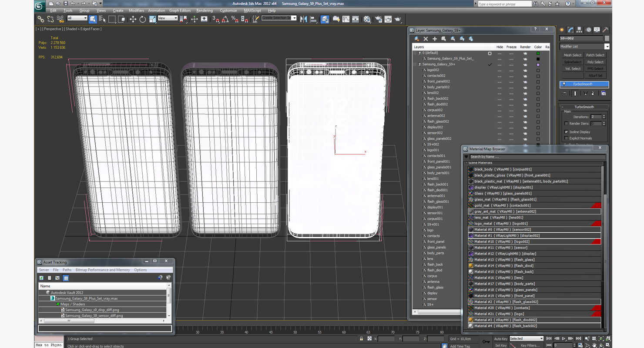Open the Create Selection Set dropdown
Image resolution: width=644 pixels, height=348 pixels.
pos(279,18)
